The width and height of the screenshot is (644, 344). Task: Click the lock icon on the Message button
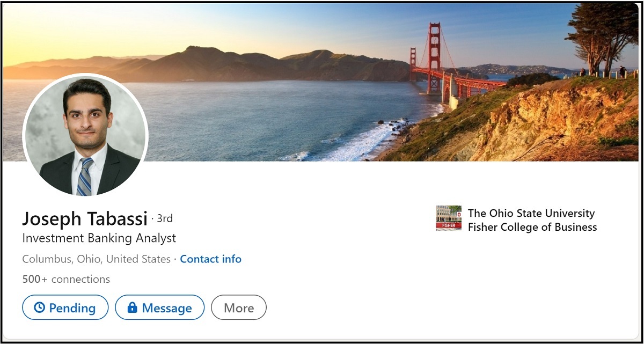132,308
